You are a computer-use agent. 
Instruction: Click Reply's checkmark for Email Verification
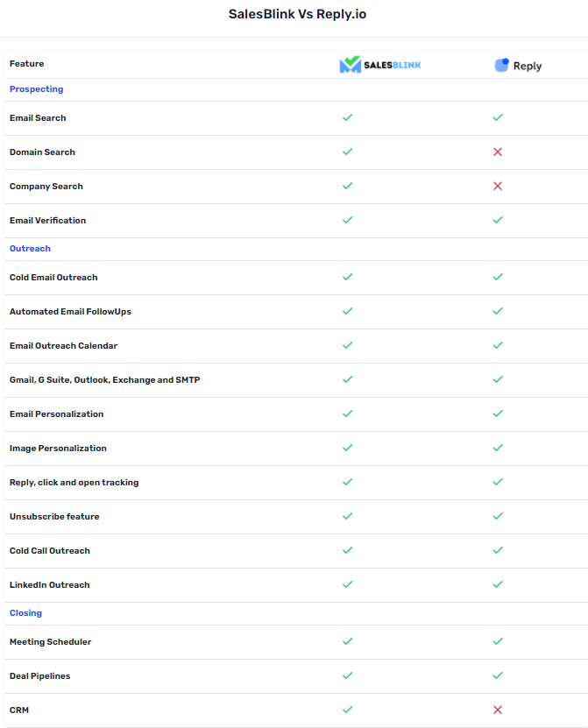pyautogui.click(x=498, y=220)
